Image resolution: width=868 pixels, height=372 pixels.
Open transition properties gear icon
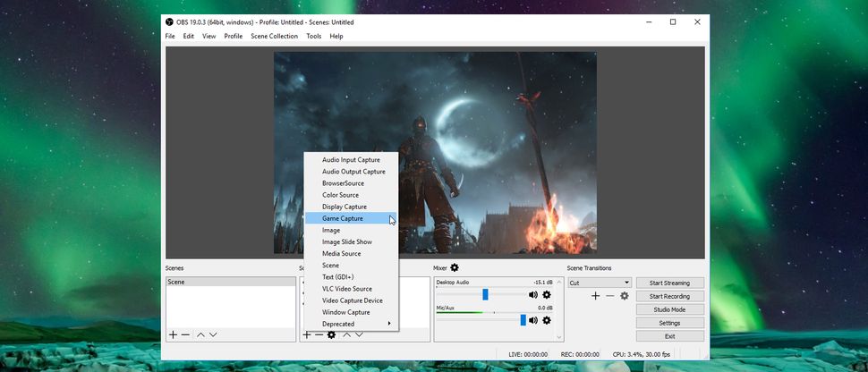625,296
